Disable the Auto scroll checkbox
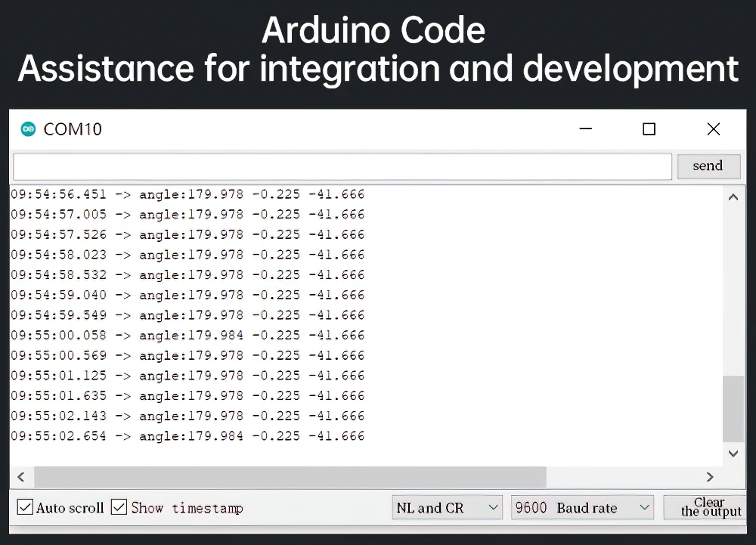The height and width of the screenshot is (545, 756). pos(25,507)
